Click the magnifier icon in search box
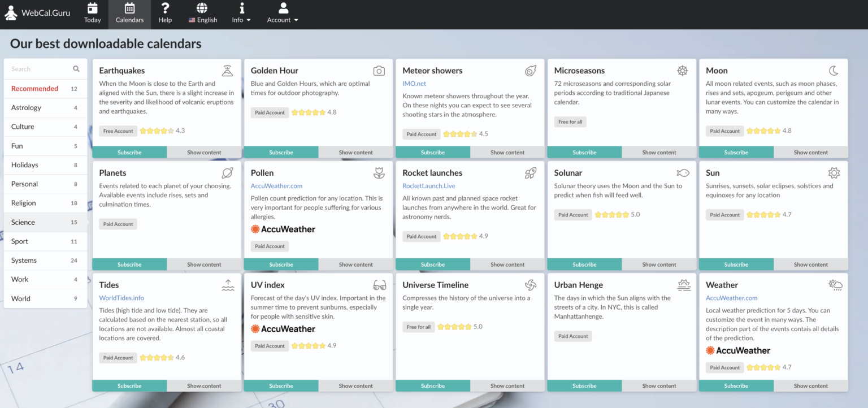 (x=76, y=69)
